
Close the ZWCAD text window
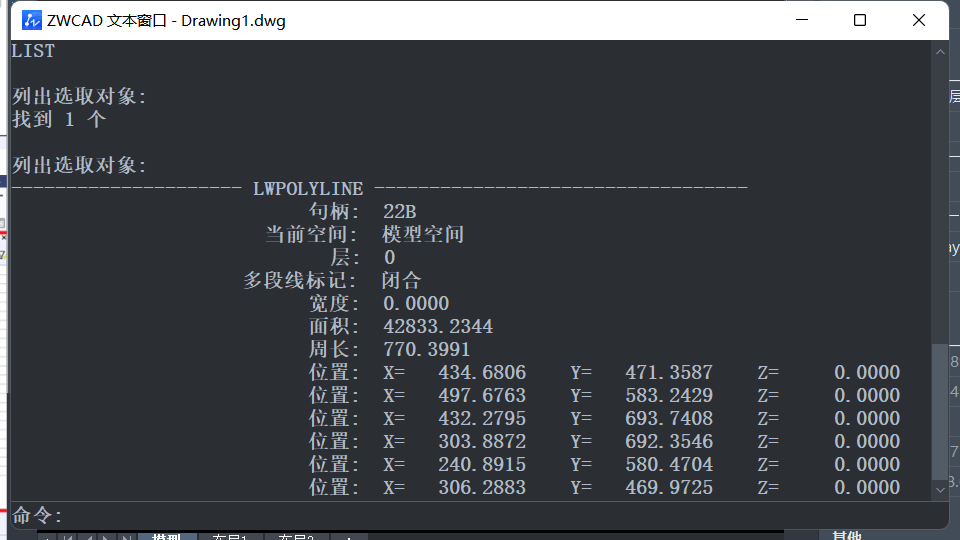(918, 20)
